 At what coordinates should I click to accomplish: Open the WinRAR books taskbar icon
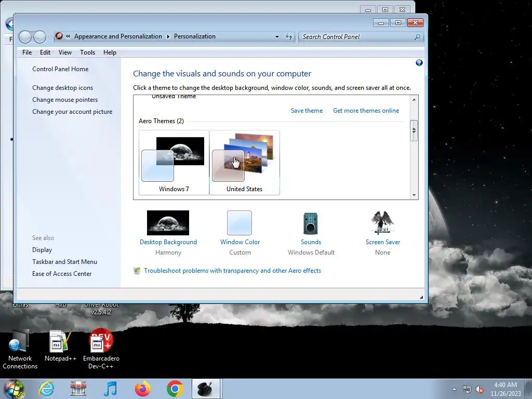78,389
